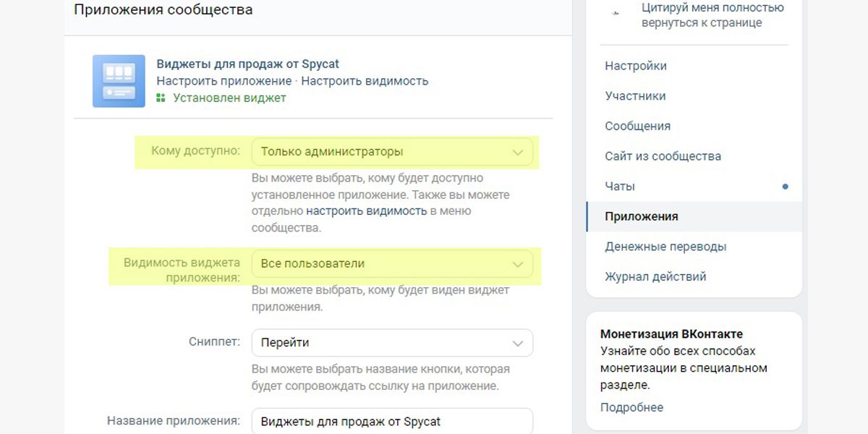This screenshot has height=434, width=868.
Task: Open 'Чаты' in the side menu
Action: (x=620, y=186)
